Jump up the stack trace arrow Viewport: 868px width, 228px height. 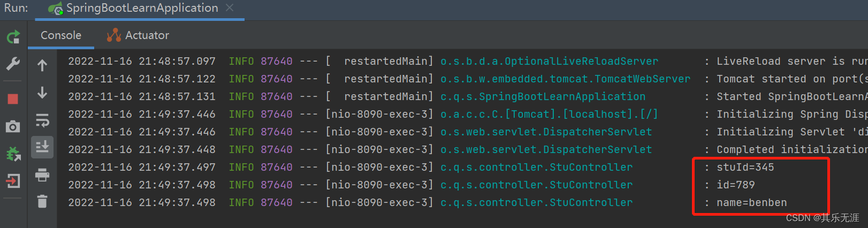(42, 65)
